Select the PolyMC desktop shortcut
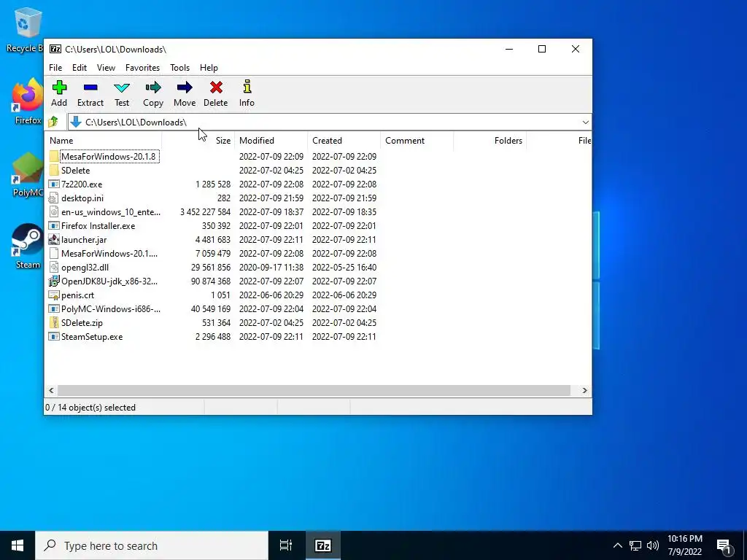This screenshot has height=560, width=747. [27, 174]
